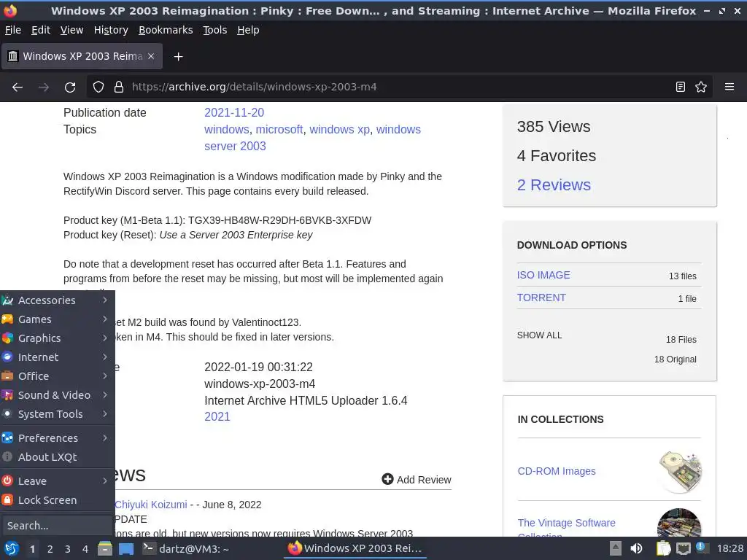
Task: Bookmark this page with the star icon
Action: pyautogui.click(x=701, y=87)
